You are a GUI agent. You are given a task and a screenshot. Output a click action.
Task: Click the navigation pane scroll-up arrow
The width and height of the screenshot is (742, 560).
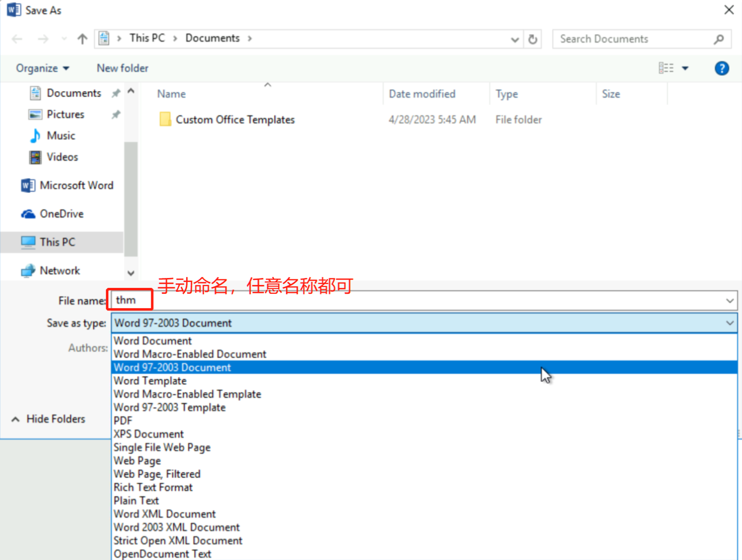point(131,91)
